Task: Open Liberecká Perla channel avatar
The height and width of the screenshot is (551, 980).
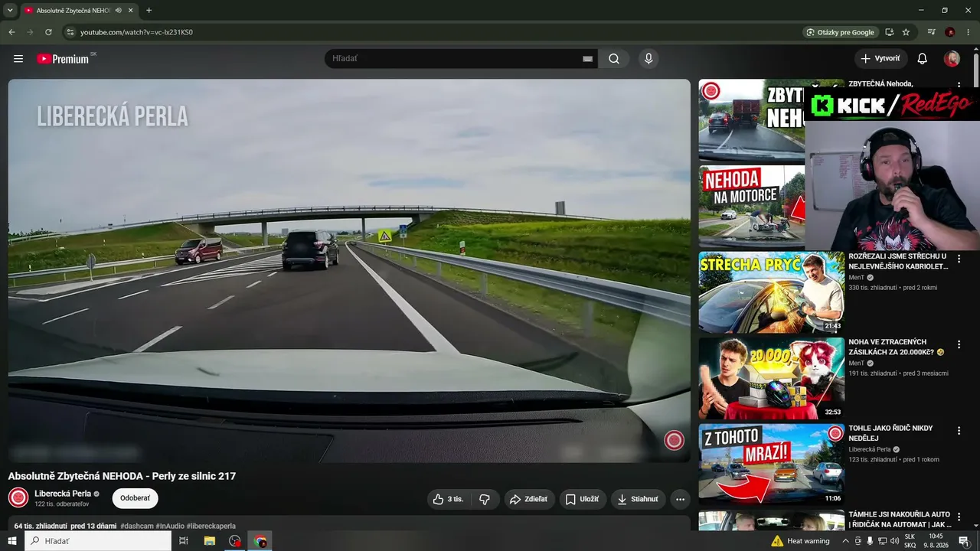Action: pos(18,497)
